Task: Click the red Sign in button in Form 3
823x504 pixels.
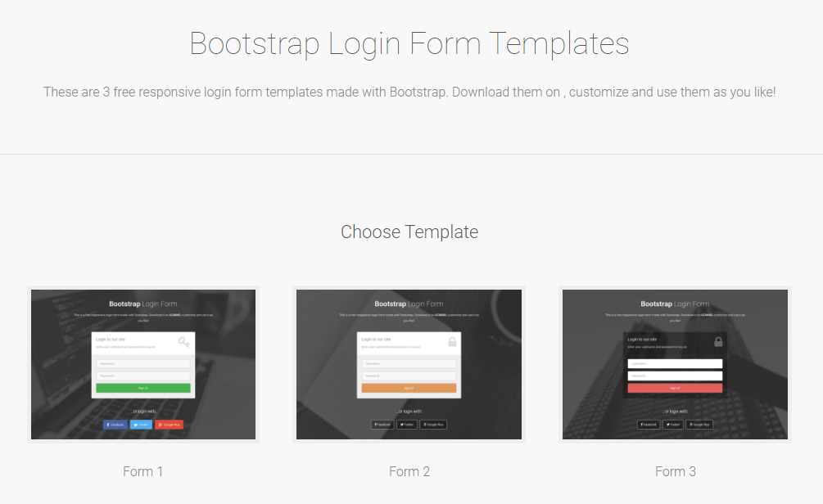Action: pos(675,388)
